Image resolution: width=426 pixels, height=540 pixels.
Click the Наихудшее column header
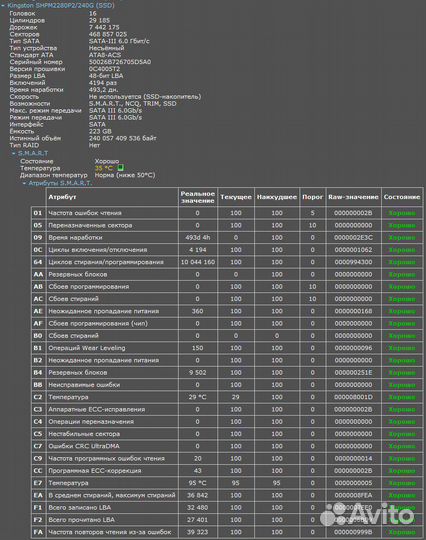pos(277,197)
